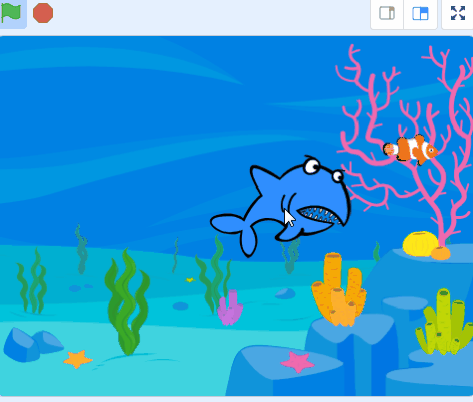The height and width of the screenshot is (402, 473).
Task: Click the shark's larger eye
Action: [x=312, y=166]
